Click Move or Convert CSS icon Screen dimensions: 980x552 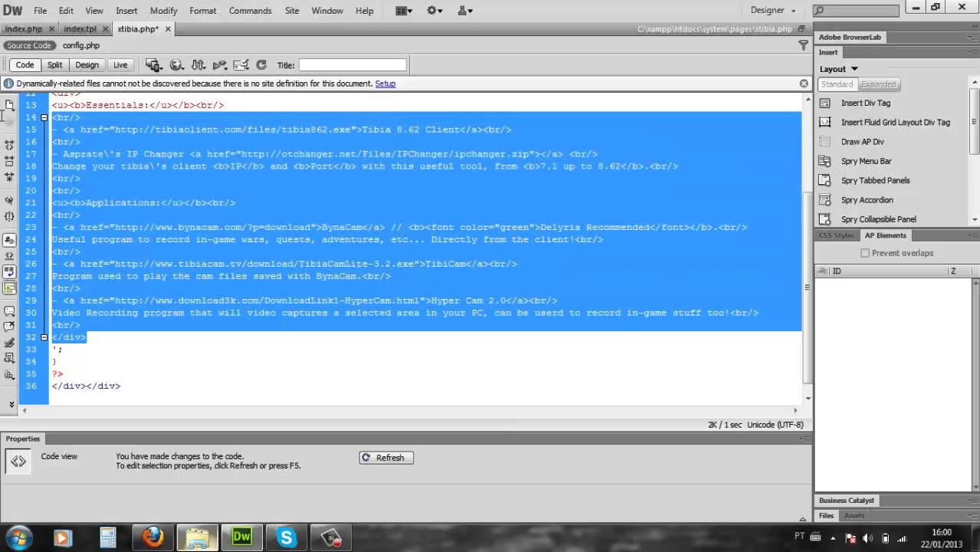coord(9,375)
